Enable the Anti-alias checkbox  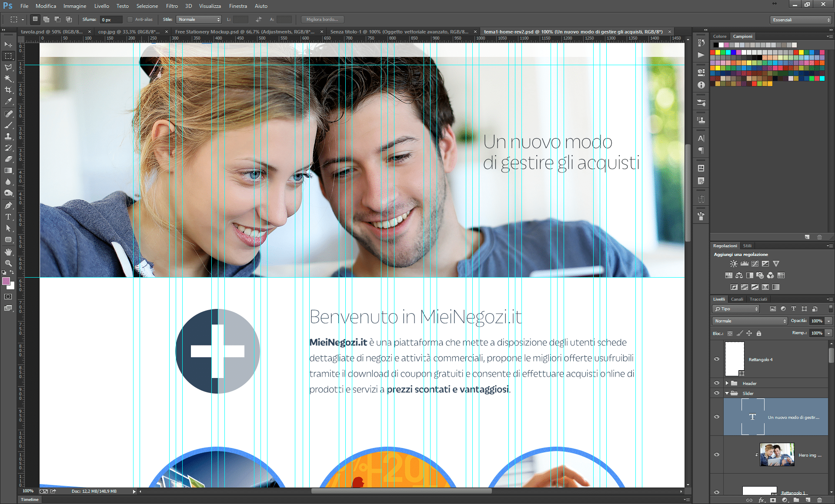pos(130,20)
